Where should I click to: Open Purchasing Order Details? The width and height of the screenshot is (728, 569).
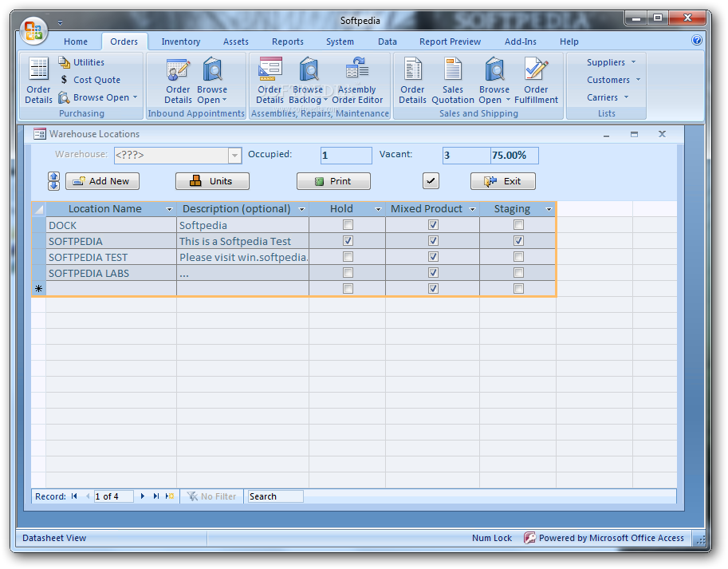coord(38,80)
